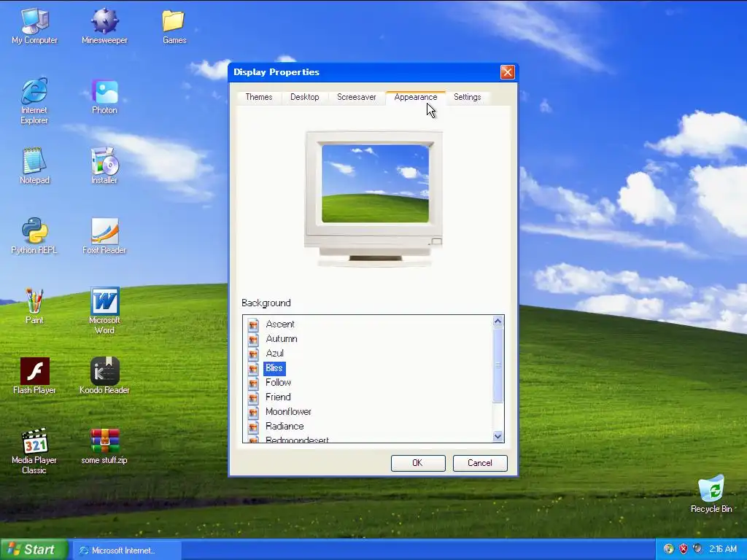Viewport: 747px width, 560px height.
Task: Click the taskbar clock showing 2:16 AM
Action: coord(723,549)
